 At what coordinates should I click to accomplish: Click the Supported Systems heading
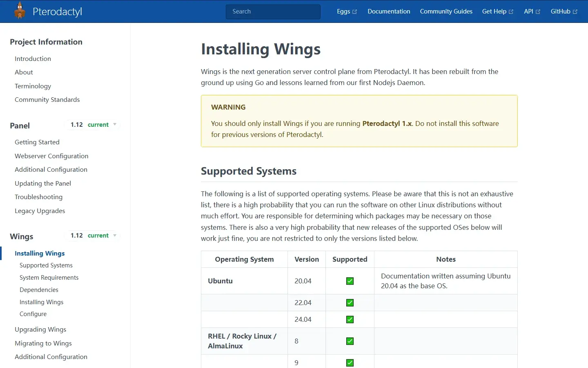pos(249,171)
